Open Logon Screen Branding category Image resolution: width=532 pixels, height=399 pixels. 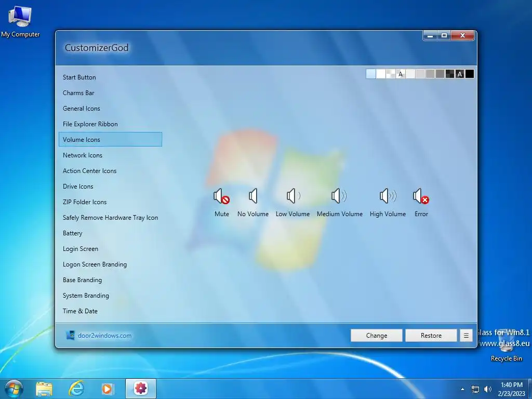(110, 264)
